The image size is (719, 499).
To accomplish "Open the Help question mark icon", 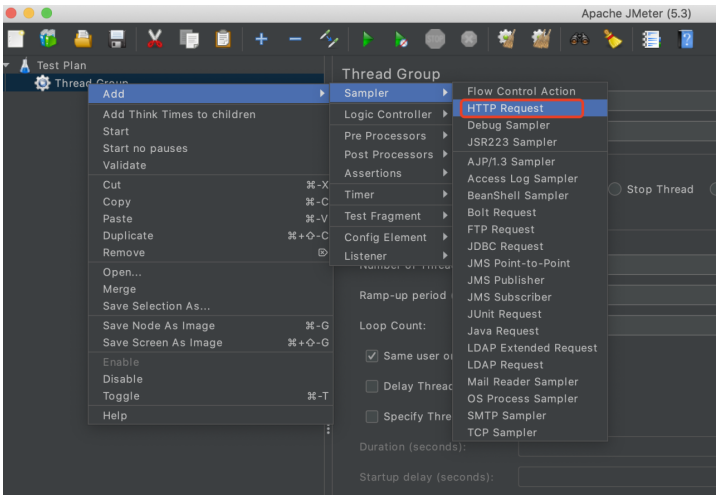I will (686, 39).
